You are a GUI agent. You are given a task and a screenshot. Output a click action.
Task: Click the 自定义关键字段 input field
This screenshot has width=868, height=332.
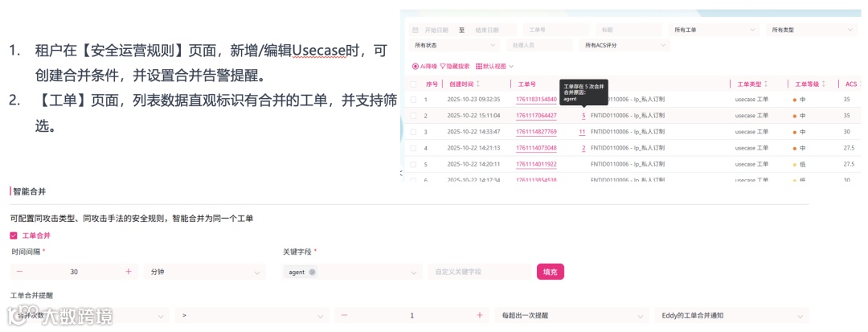[x=479, y=272]
